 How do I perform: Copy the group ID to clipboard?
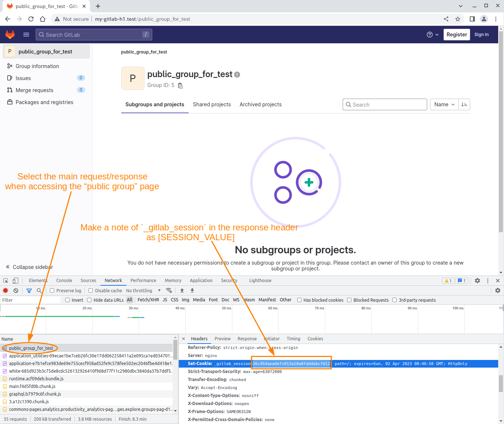pyautogui.click(x=180, y=86)
